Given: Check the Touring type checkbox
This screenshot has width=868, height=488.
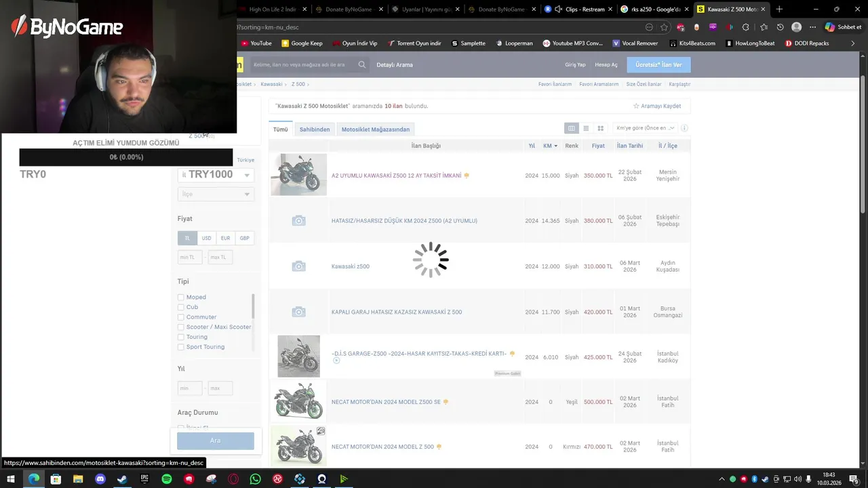Looking at the screenshot, I should pos(181,337).
